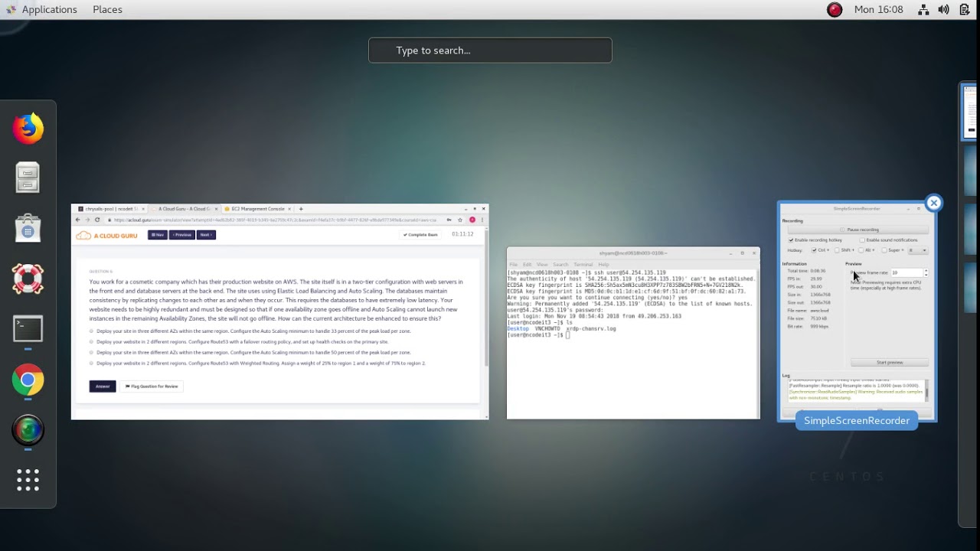
Task: Click the SimpleScreenRecorder window label
Action: tap(857, 420)
